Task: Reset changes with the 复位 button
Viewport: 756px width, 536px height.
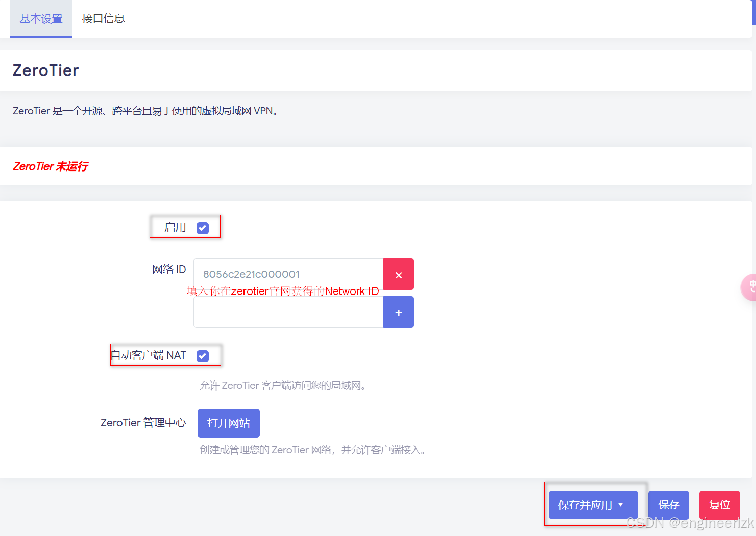Action: coord(720,505)
